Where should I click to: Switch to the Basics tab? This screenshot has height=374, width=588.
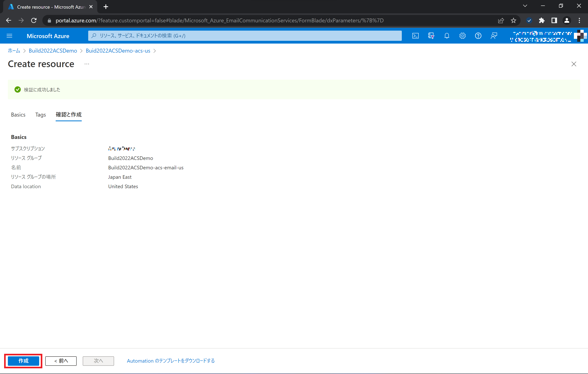pyautogui.click(x=18, y=114)
